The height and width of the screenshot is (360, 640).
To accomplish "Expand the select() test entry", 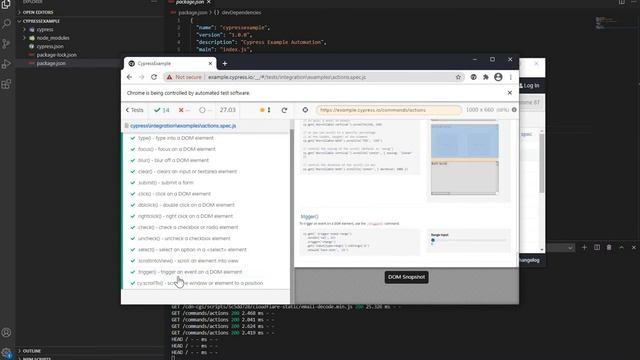I will 192,249.
